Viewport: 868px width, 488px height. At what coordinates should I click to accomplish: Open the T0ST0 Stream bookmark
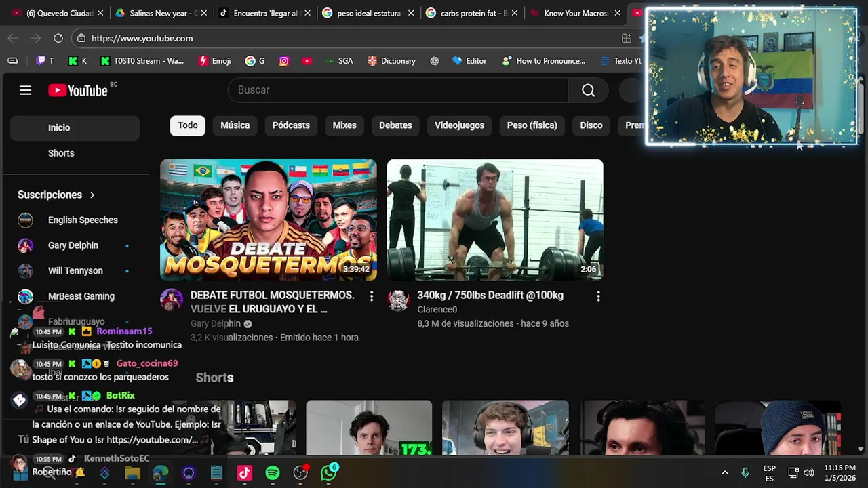[142, 60]
